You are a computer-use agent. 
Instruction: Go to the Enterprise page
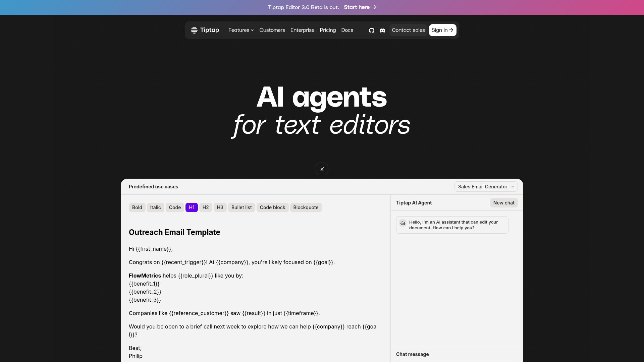coord(302,30)
